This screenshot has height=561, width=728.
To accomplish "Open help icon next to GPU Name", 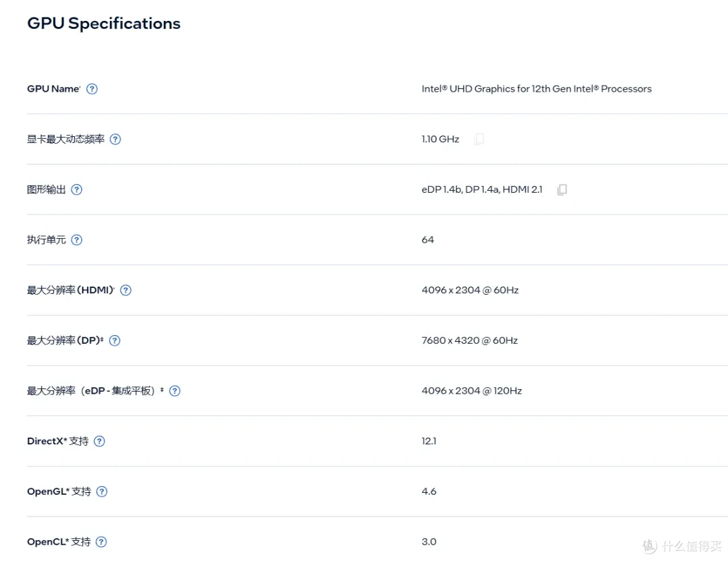I will [x=92, y=89].
